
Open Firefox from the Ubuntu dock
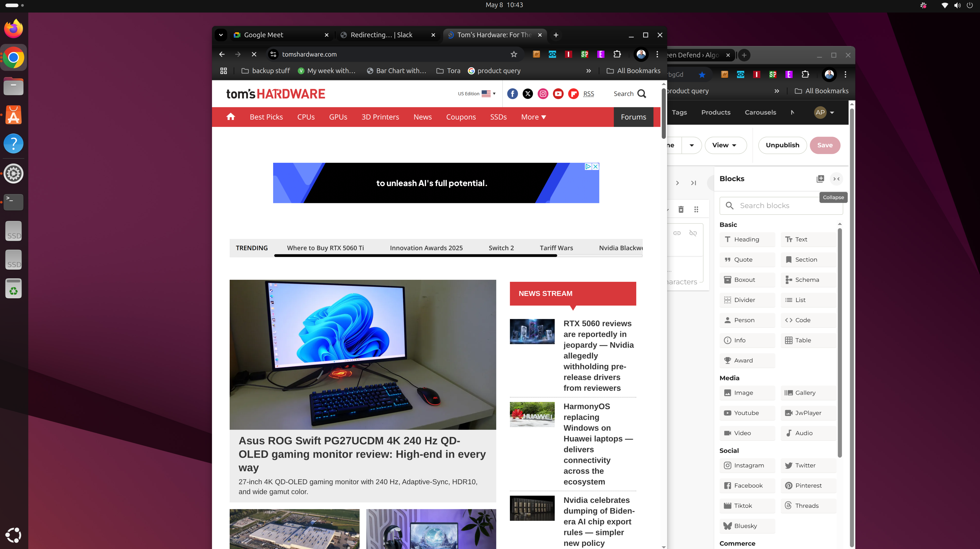14,29
